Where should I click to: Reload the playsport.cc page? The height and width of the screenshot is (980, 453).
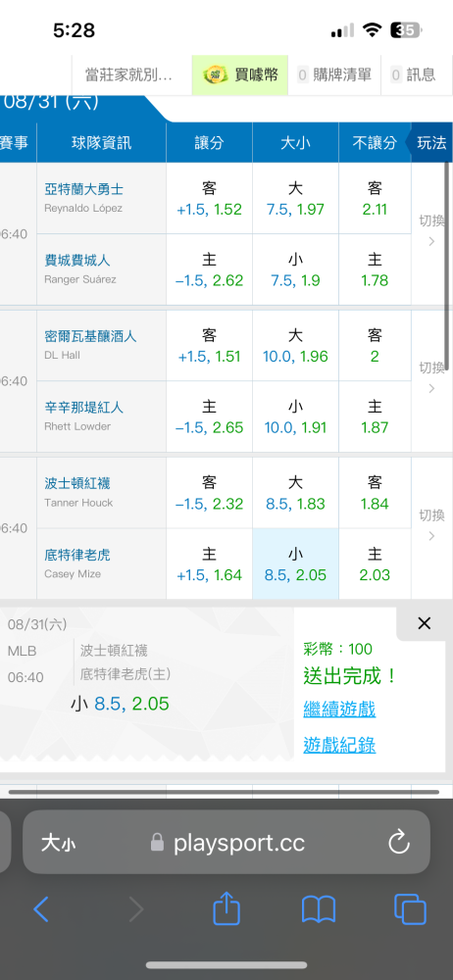tap(398, 843)
